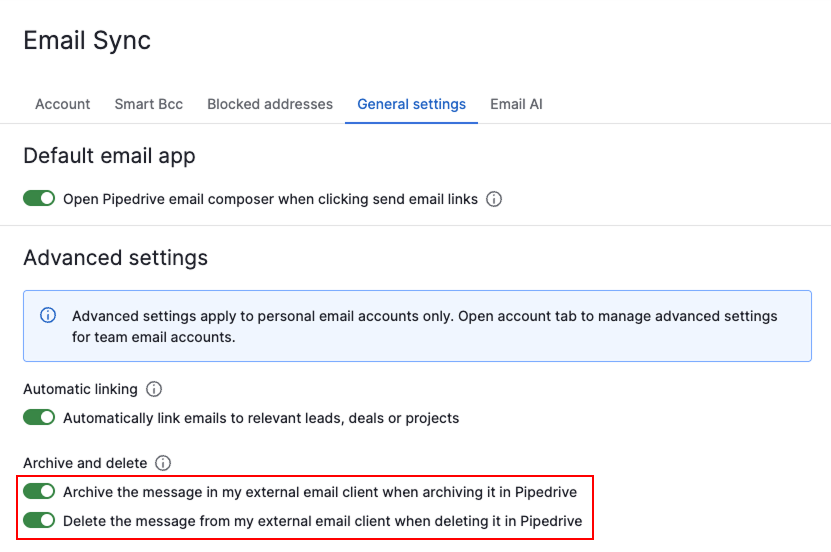Click the Advanced settings heading
This screenshot has height=552, width=831.
(x=115, y=258)
